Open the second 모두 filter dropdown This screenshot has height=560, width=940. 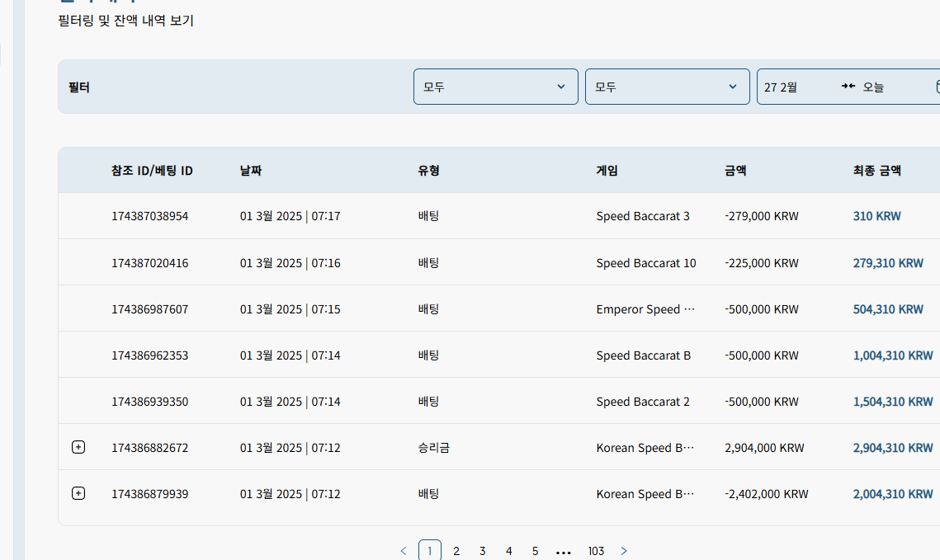coord(667,87)
